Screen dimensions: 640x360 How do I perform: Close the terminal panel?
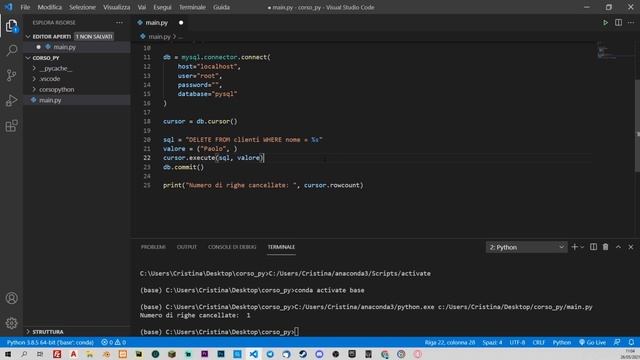631,247
